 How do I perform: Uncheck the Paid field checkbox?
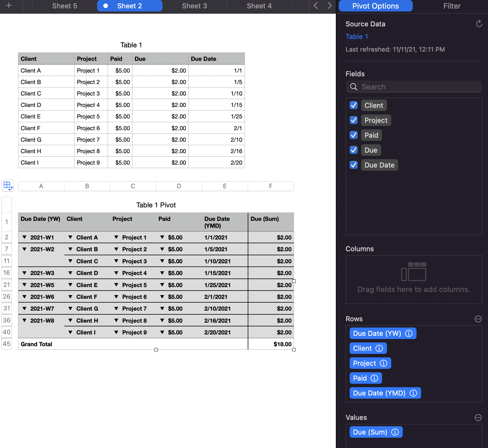pyautogui.click(x=353, y=135)
